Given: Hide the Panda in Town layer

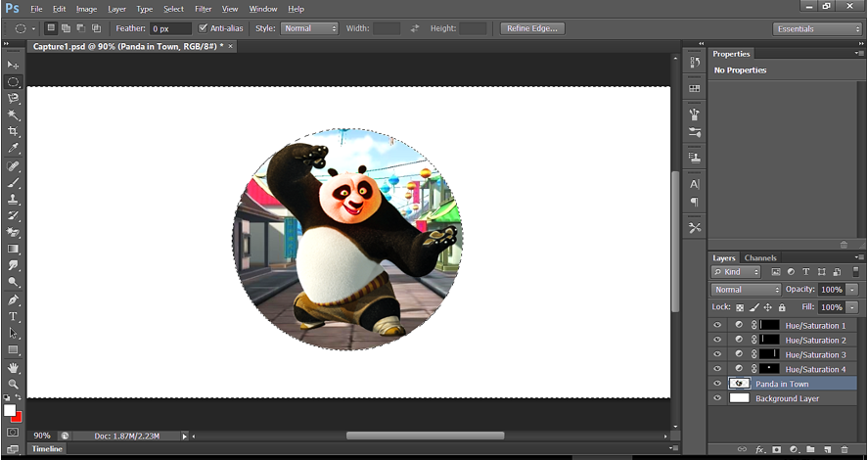Looking at the screenshot, I should click(x=717, y=384).
